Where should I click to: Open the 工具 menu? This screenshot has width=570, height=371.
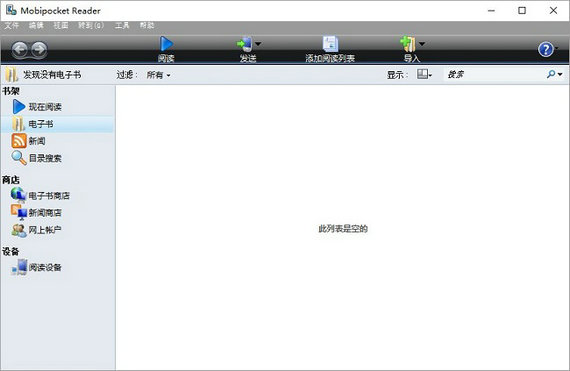[x=122, y=25]
